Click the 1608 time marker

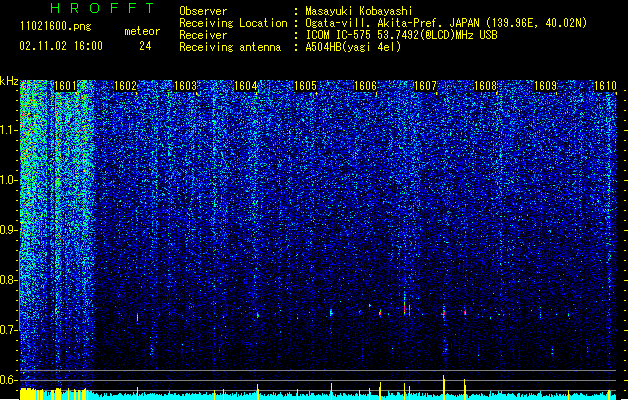485,86
